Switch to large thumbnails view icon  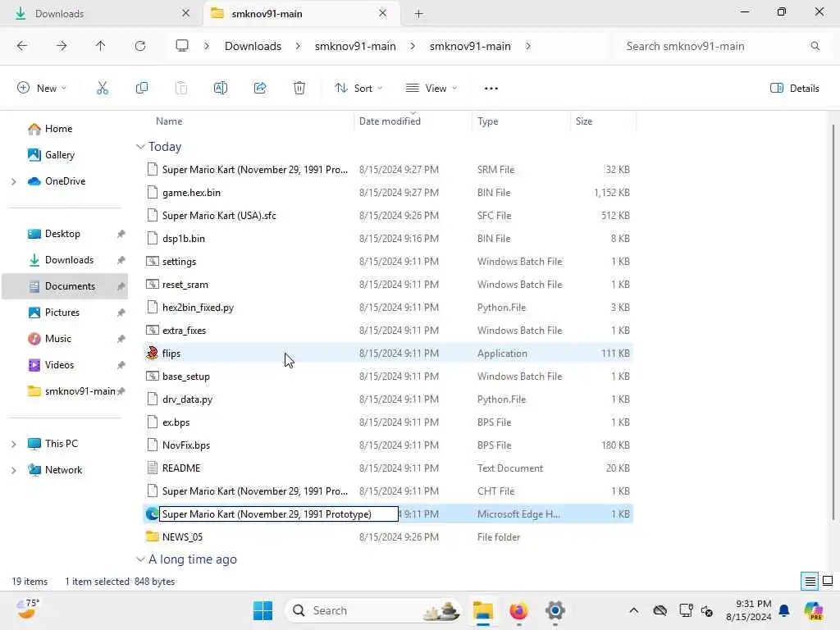pos(828,582)
